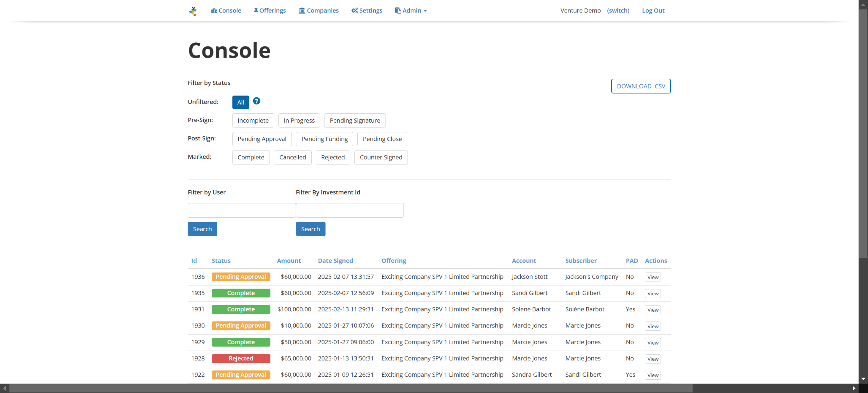
Task: Click the DOWNLOAD .CSV button
Action: pyautogui.click(x=640, y=86)
